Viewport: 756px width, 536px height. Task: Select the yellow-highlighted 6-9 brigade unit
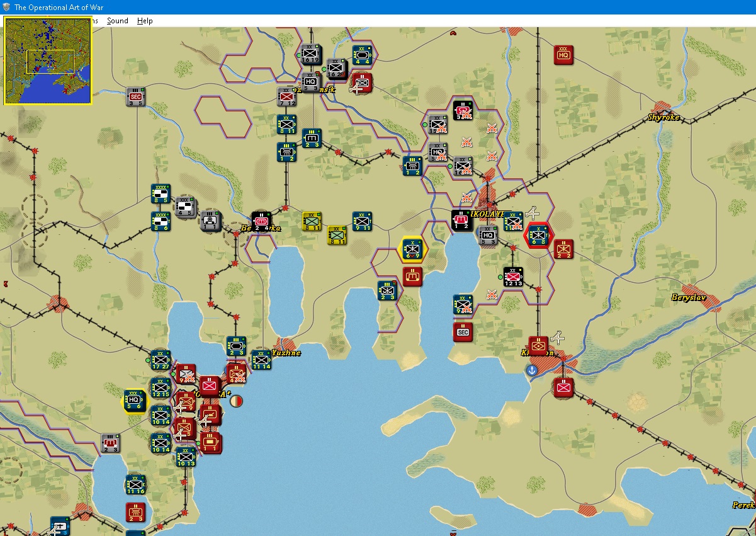point(413,249)
